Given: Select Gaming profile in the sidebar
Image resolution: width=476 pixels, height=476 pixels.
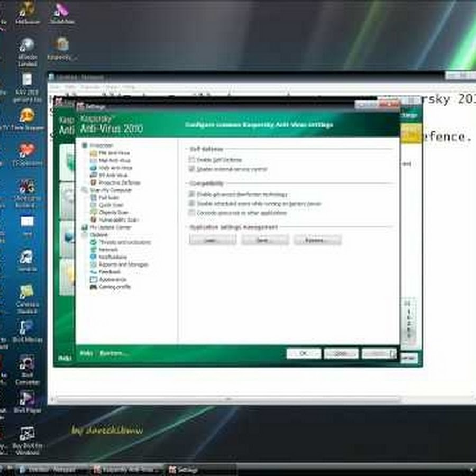Looking at the screenshot, I should tap(114, 287).
